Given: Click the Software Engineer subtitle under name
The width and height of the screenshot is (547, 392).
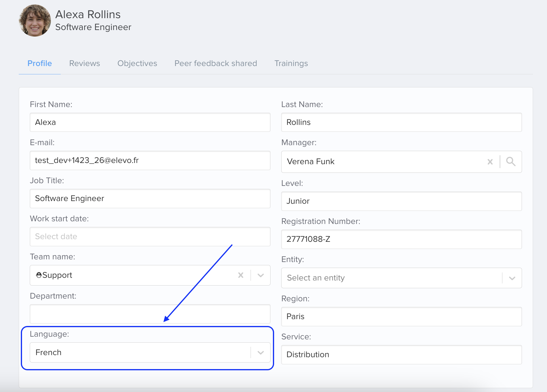Looking at the screenshot, I should (93, 27).
